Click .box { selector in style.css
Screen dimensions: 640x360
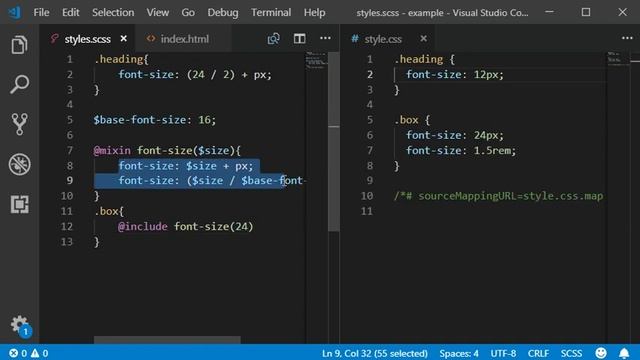pos(412,120)
